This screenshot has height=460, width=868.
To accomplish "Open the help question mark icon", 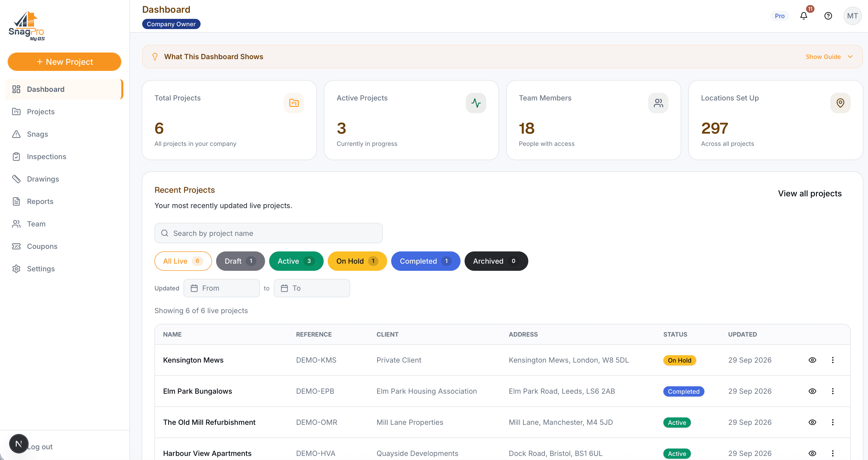I will pos(828,16).
